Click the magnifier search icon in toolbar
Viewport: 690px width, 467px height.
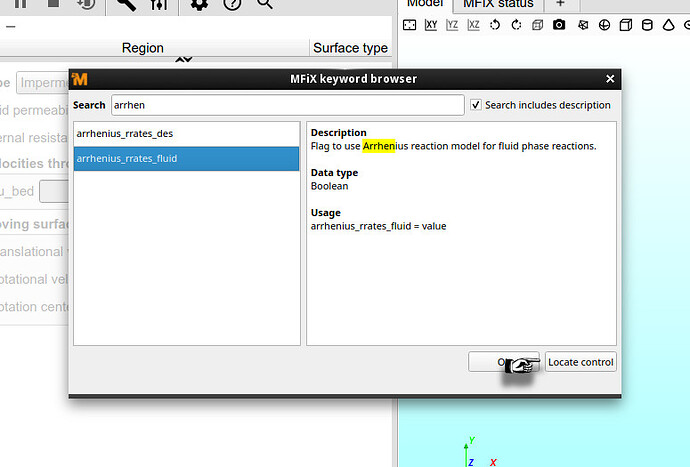click(x=265, y=4)
